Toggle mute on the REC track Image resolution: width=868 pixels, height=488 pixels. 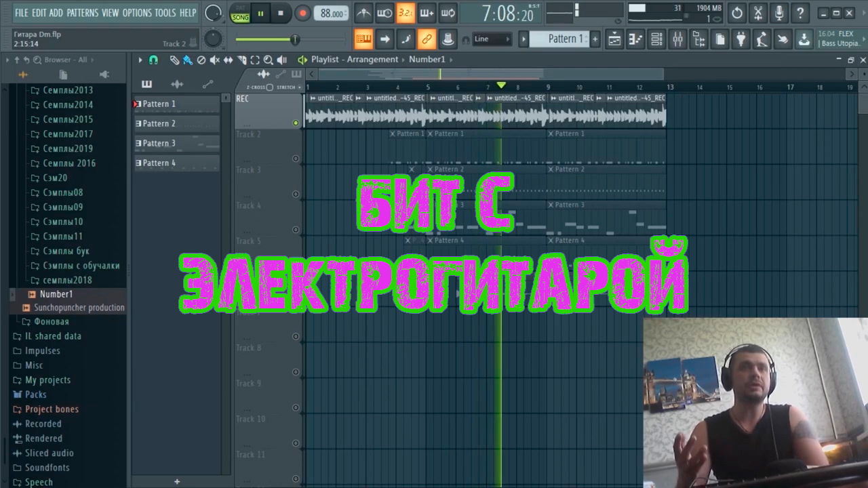coord(296,123)
